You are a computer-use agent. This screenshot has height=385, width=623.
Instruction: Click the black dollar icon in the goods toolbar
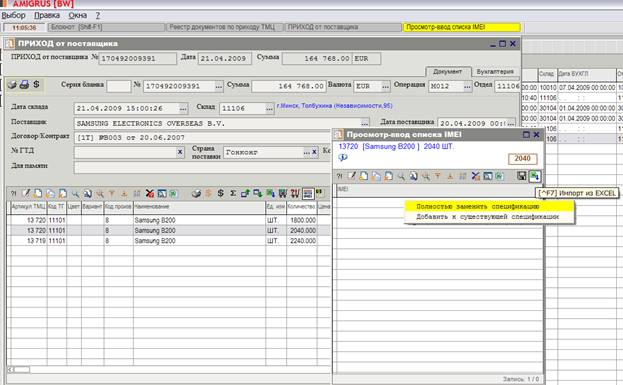pos(221,193)
